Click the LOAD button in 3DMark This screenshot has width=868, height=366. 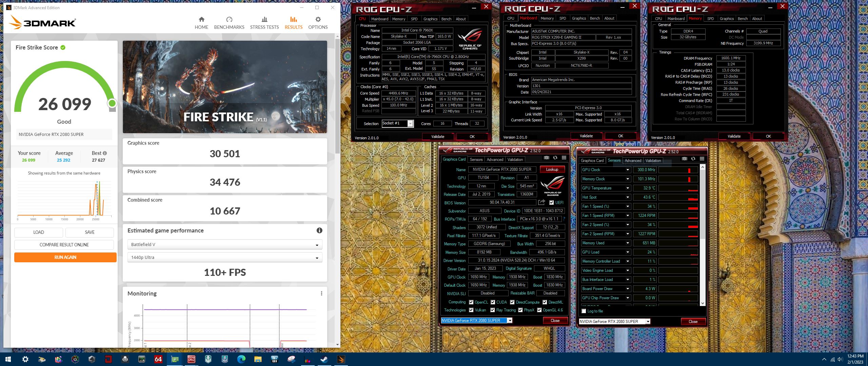pyautogui.click(x=39, y=232)
